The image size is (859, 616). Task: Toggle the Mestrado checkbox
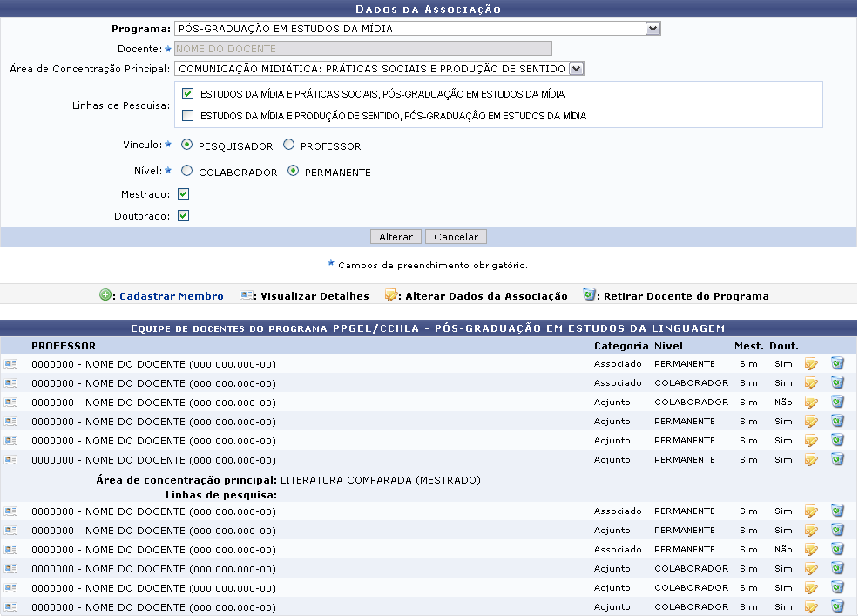[x=183, y=194]
